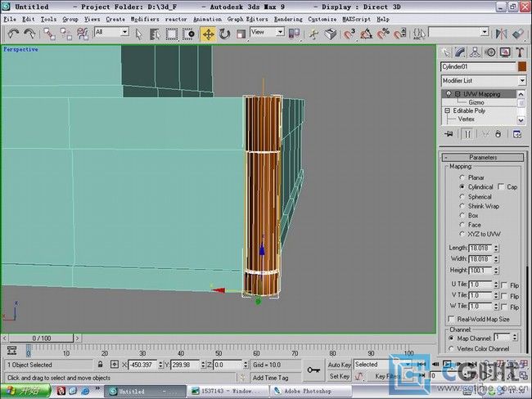Activate Unlink Selection tool
532x399 pixels.
[66, 34]
